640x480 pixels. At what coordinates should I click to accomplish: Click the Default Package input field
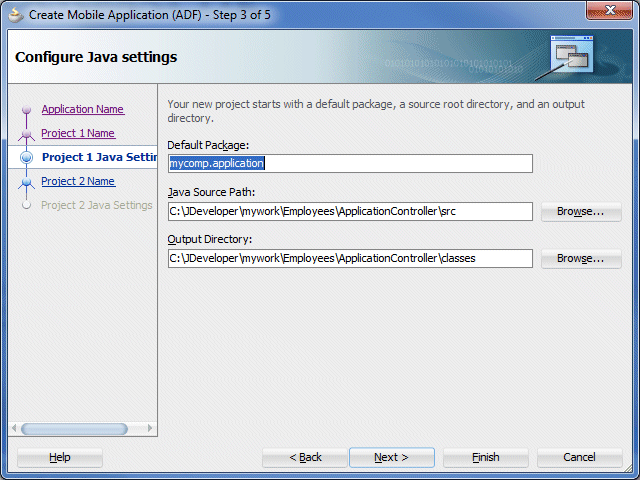pyautogui.click(x=350, y=164)
